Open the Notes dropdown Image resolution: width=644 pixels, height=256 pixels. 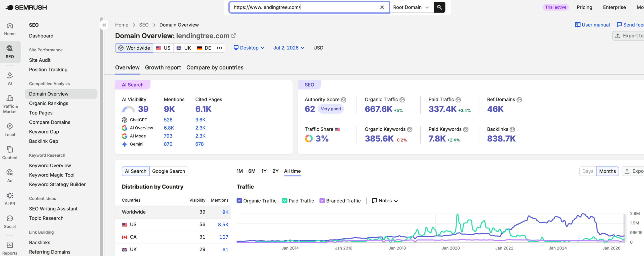[385, 201]
